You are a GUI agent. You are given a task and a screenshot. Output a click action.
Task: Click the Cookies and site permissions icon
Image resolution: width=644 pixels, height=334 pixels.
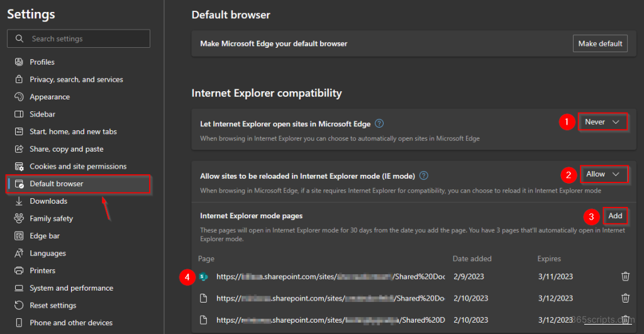pos(19,167)
